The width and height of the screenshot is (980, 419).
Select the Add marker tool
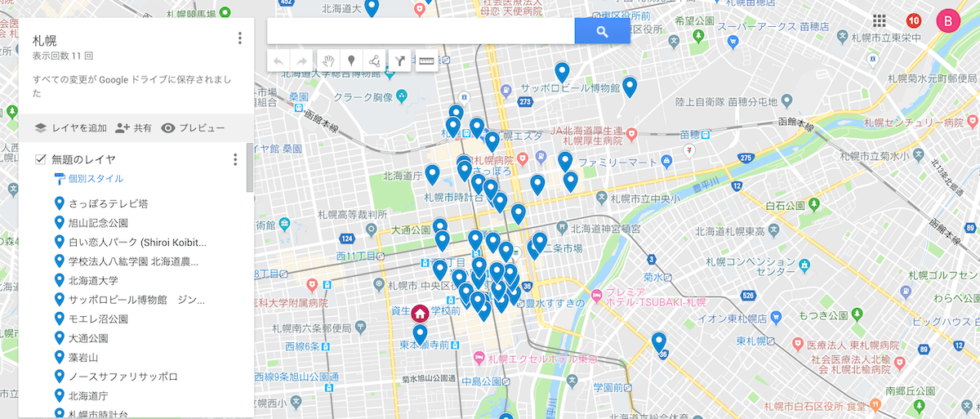coord(351,61)
